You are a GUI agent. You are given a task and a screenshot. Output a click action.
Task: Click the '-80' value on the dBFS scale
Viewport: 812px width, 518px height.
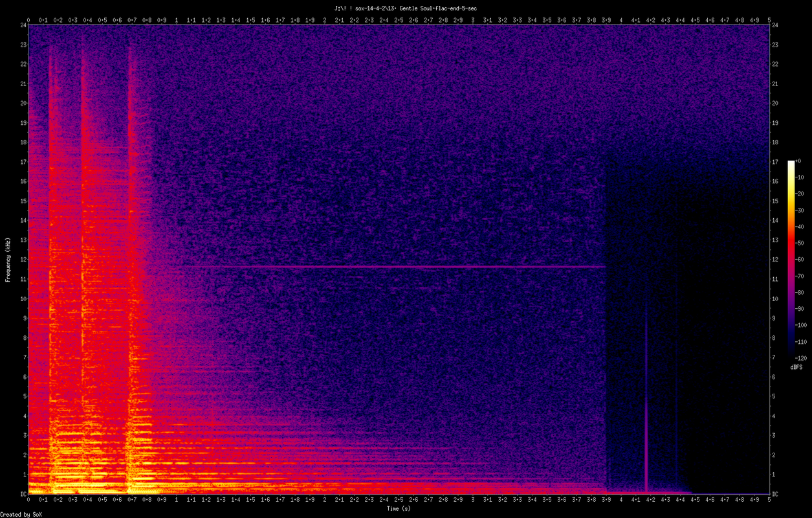point(799,292)
